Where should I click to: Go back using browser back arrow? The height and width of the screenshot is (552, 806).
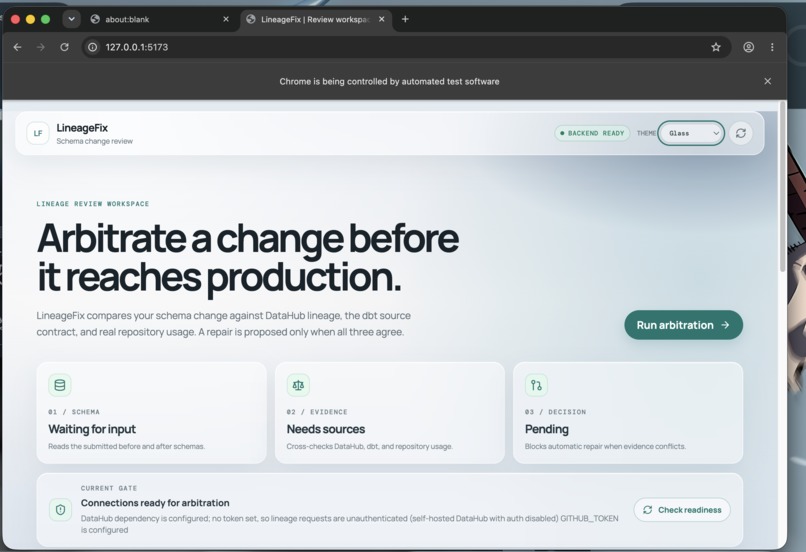click(x=17, y=47)
